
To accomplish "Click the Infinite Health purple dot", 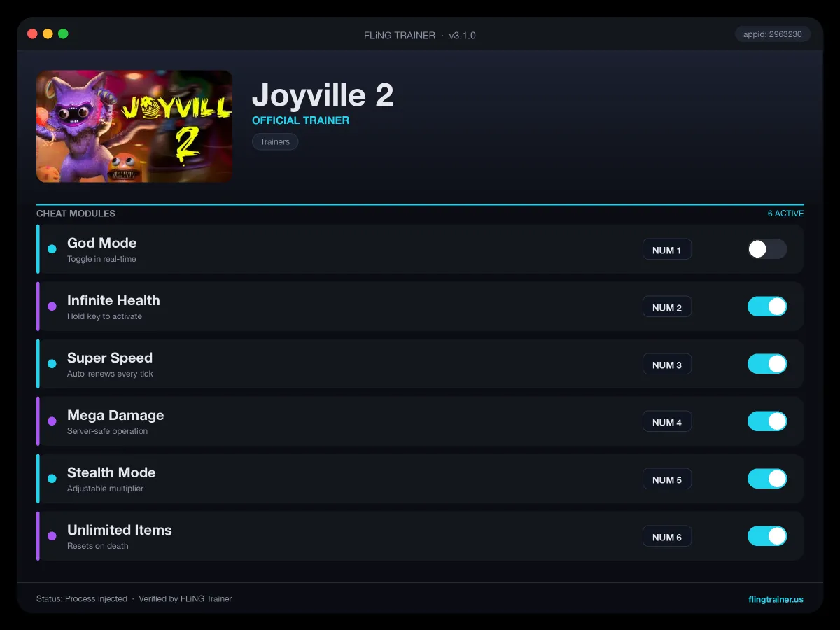I will tap(52, 307).
